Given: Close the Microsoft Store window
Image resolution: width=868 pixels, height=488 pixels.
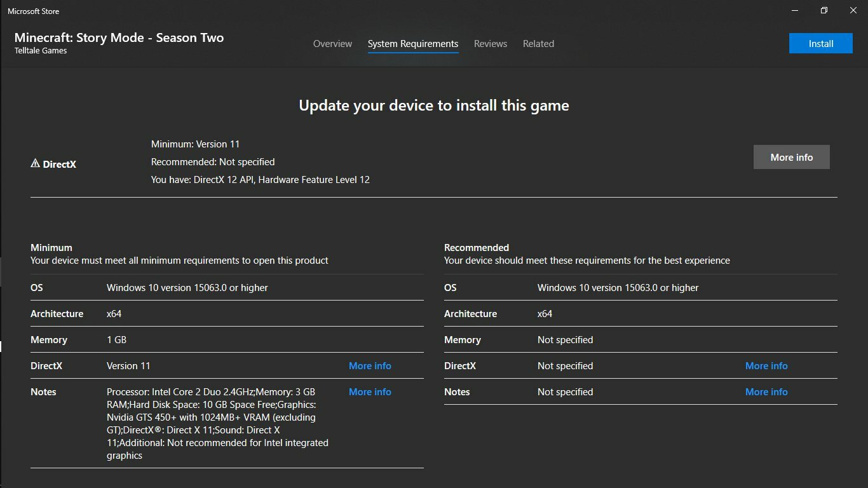Looking at the screenshot, I should click(853, 10).
